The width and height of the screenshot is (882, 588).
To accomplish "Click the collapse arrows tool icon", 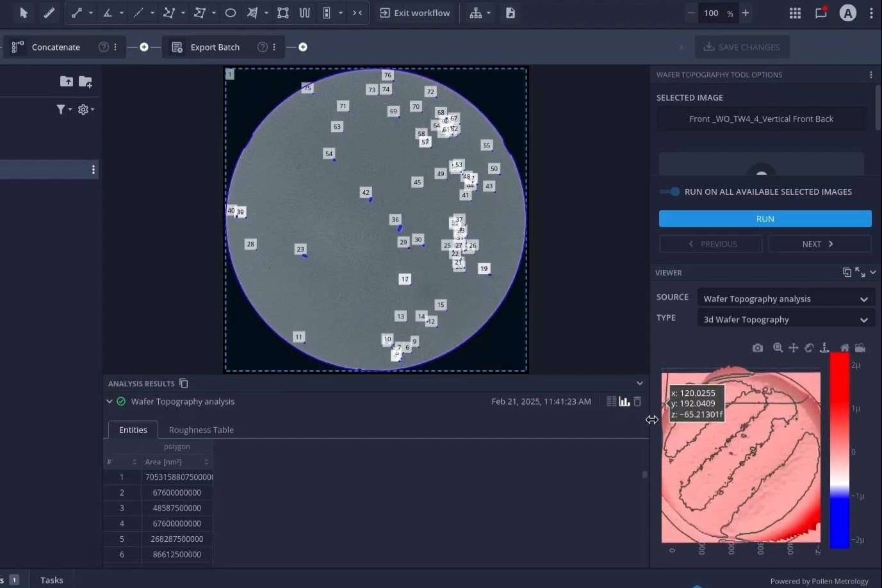I will [x=357, y=13].
